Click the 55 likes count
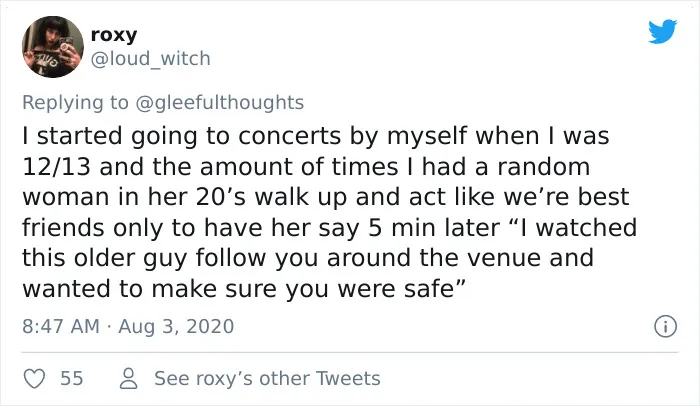Viewport: 700px width, 406px height. tap(72, 378)
